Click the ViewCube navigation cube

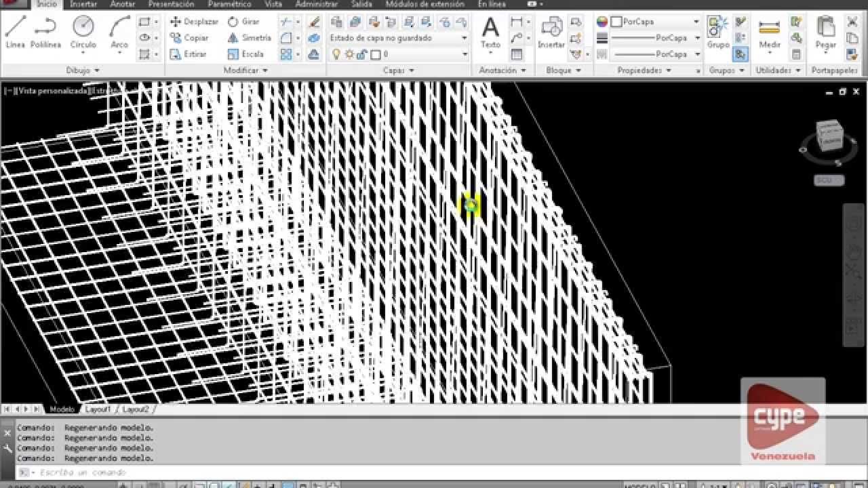(829, 136)
